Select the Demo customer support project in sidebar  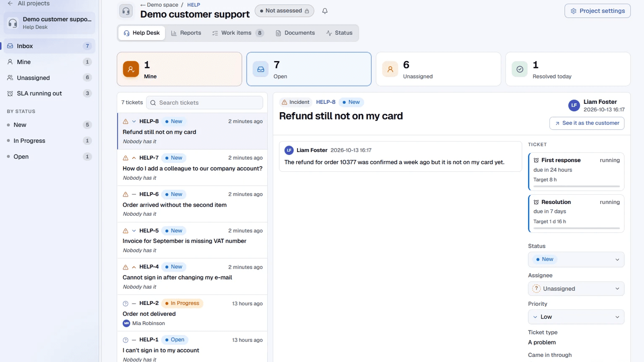49,23
